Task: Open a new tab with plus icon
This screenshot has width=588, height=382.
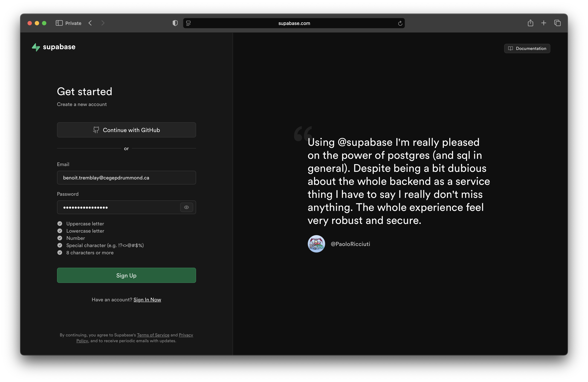Action: pyautogui.click(x=543, y=23)
